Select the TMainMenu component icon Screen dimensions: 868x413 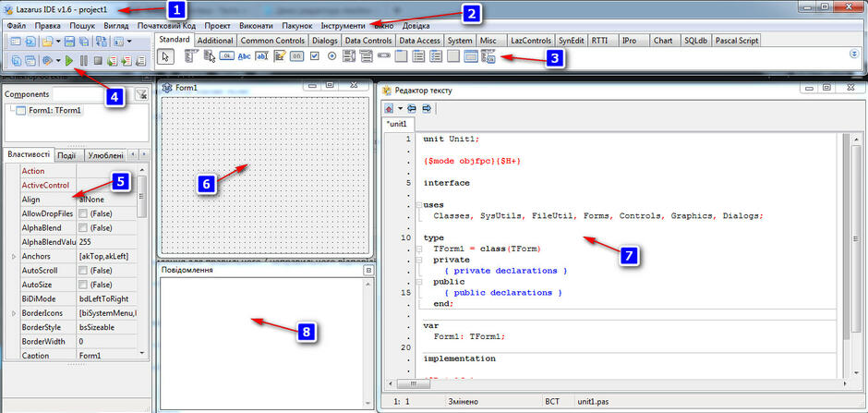point(191,56)
